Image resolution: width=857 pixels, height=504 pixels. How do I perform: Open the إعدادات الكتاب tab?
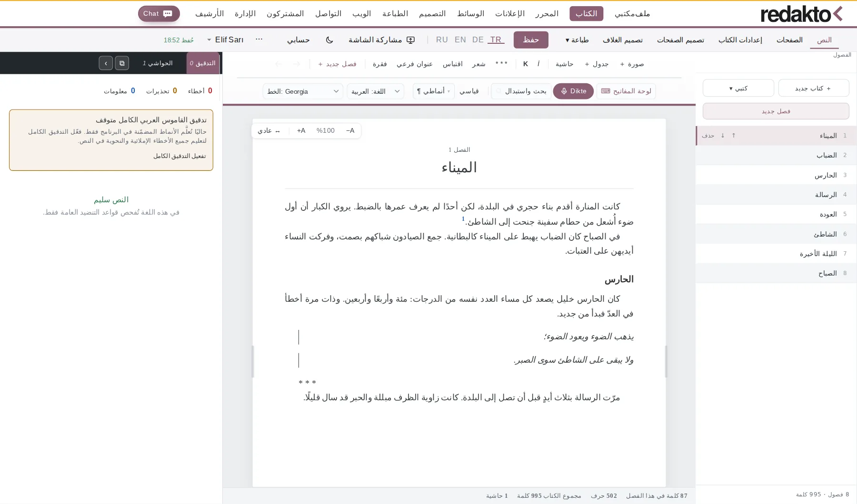tap(740, 40)
